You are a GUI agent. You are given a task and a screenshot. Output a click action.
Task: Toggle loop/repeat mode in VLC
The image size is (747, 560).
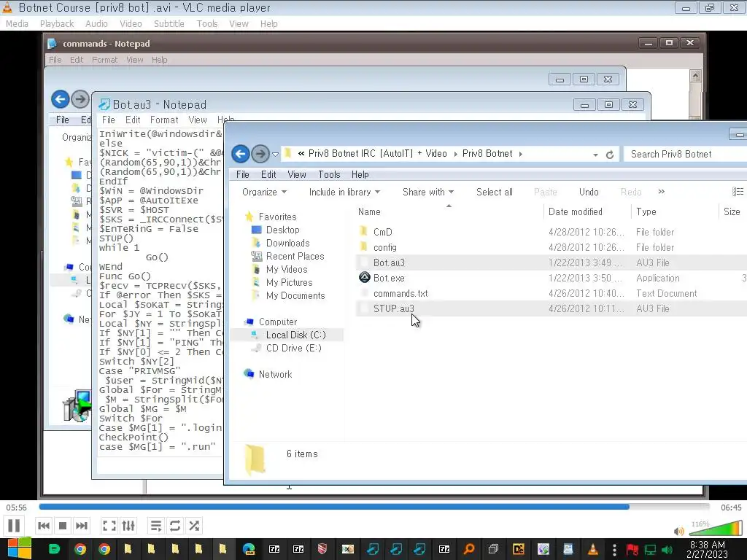click(x=175, y=526)
